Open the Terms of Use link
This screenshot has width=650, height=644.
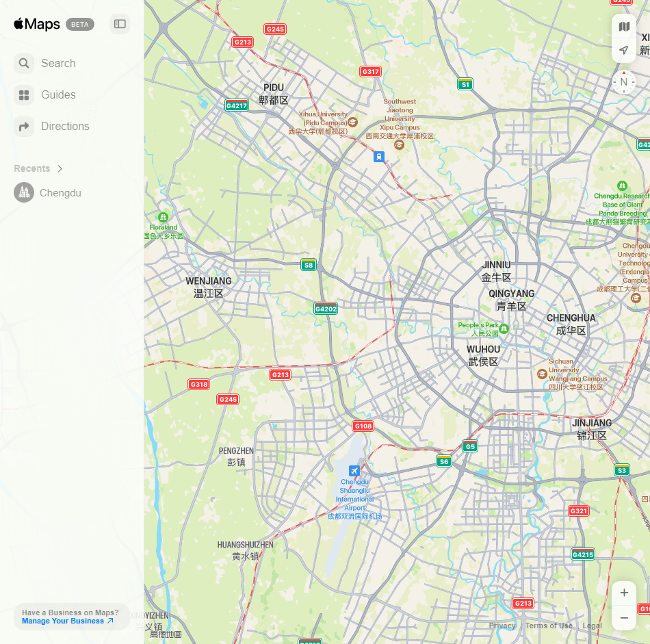[549, 626]
